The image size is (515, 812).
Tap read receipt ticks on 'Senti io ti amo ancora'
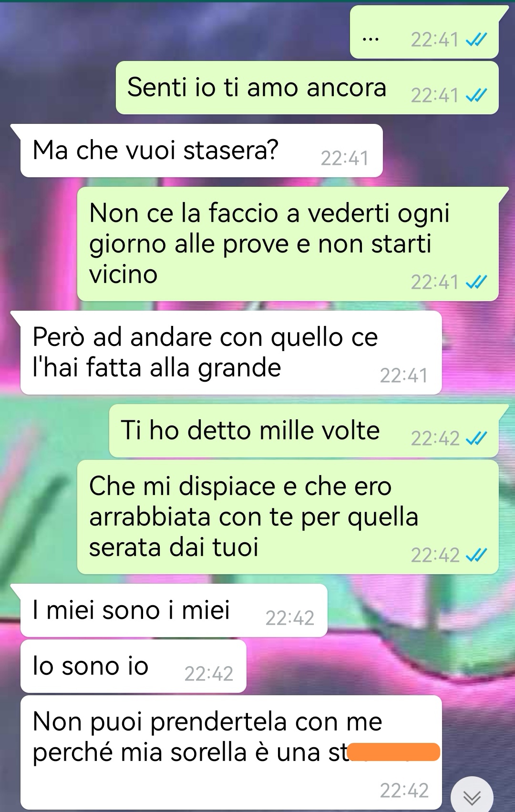coord(476,96)
